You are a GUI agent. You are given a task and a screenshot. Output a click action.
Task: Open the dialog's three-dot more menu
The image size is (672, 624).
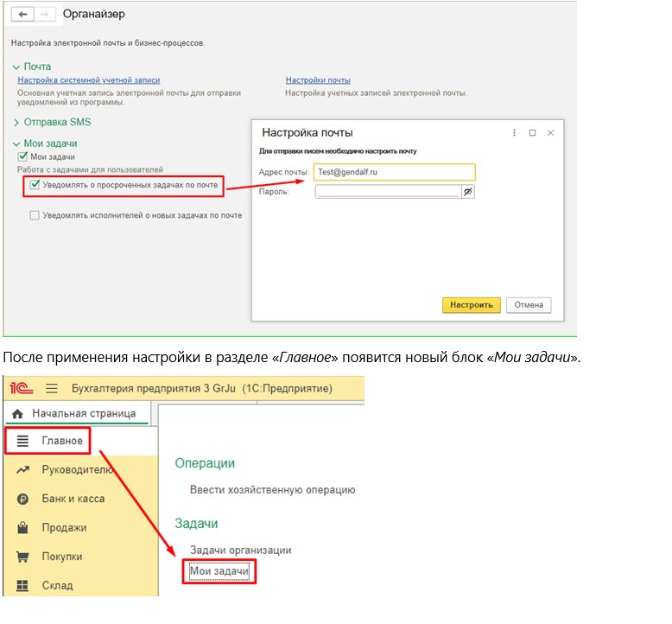pos(515,133)
